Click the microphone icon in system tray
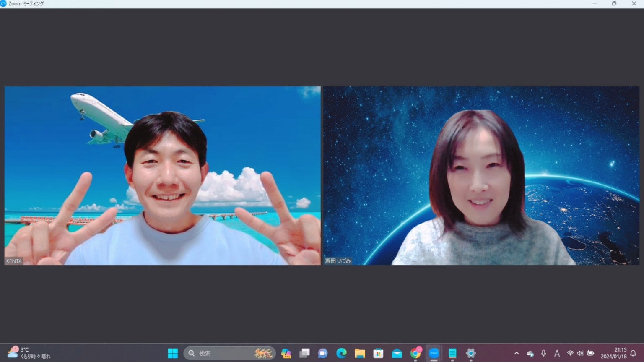This screenshot has width=644, height=362. (x=543, y=353)
